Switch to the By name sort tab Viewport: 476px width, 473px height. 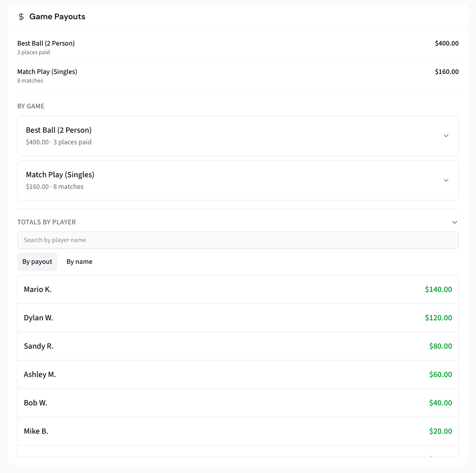(79, 262)
